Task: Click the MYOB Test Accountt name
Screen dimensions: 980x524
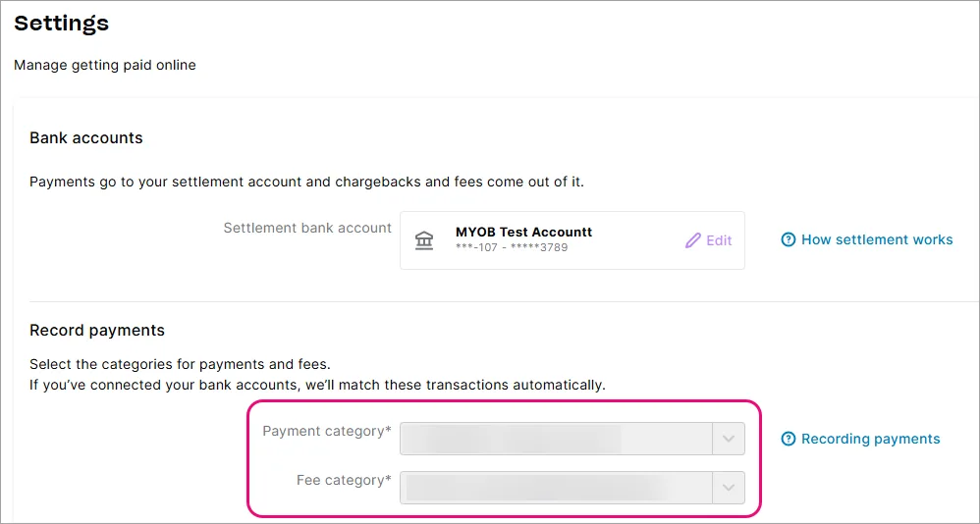Action: [523, 232]
